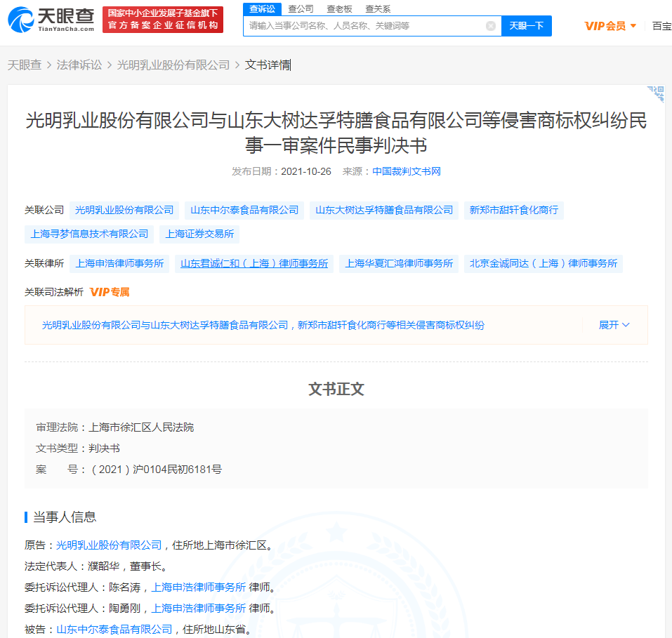Open 上海申浩律师事务所 link beside 陈名涛
672x638 pixels.
coord(199,587)
